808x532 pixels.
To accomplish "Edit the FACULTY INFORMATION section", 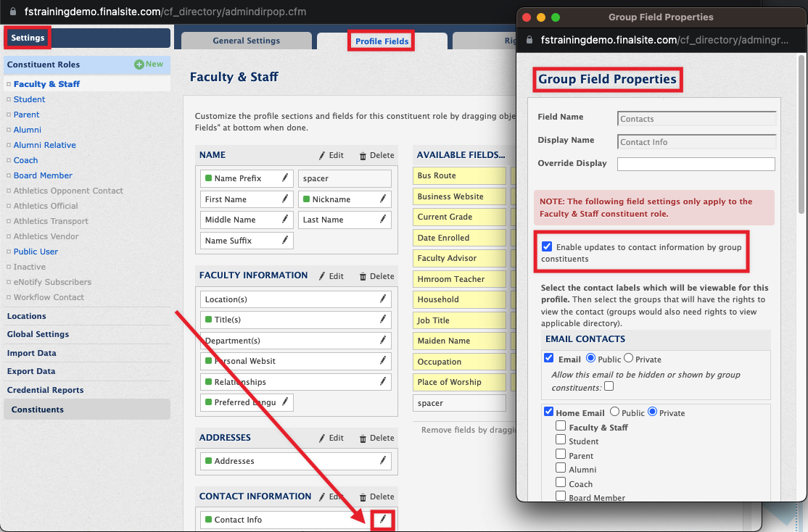I will tap(331, 276).
